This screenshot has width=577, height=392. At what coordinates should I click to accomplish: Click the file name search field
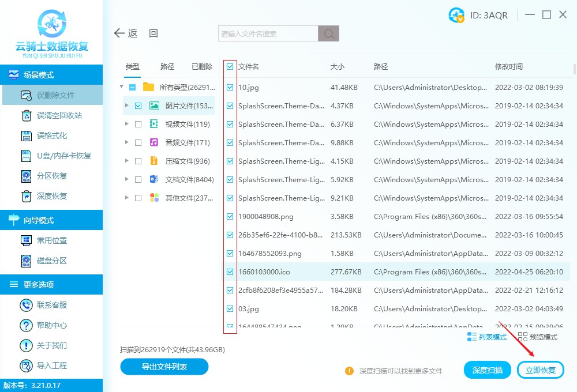click(x=268, y=33)
